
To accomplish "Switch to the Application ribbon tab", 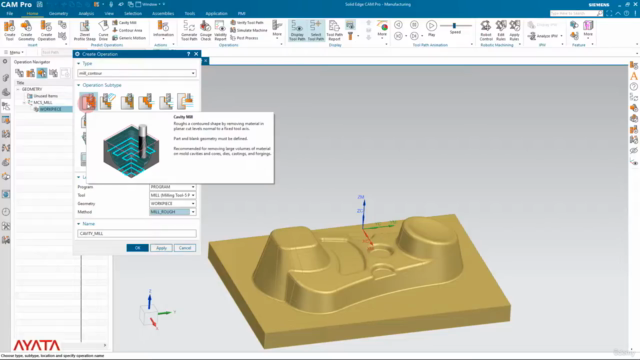I will click(216, 13).
